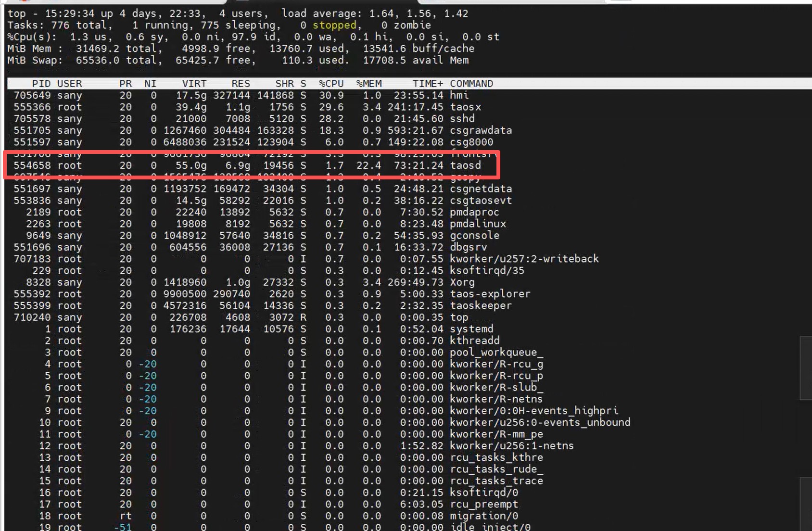Click the COMMAND column header
This screenshot has height=531, width=812.
[x=471, y=84]
